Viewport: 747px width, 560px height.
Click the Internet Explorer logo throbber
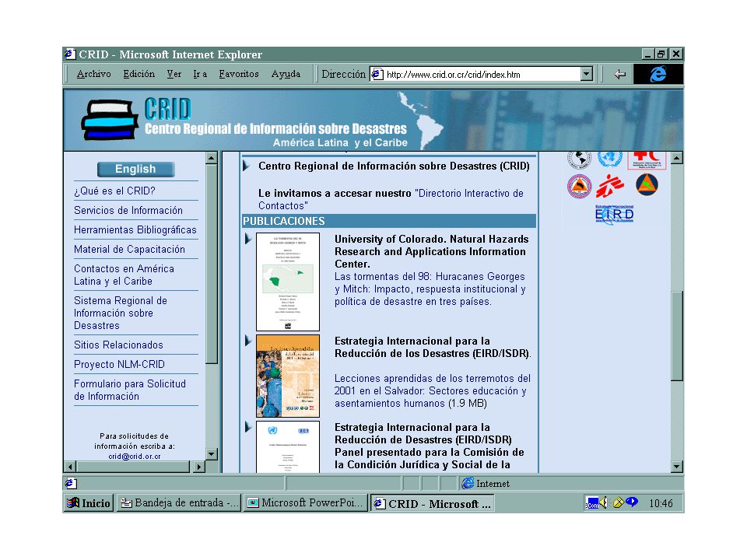click(658, 74)
